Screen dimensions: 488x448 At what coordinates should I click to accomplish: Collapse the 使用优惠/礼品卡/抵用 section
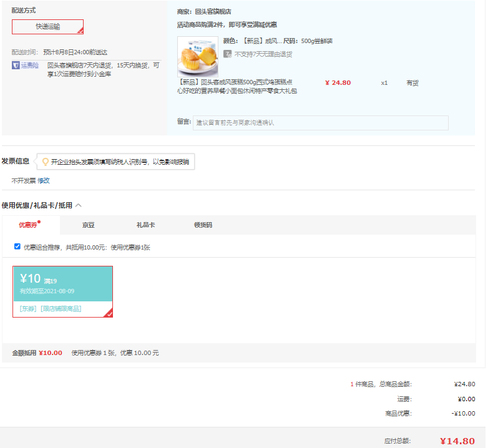(x=79, y=205)
